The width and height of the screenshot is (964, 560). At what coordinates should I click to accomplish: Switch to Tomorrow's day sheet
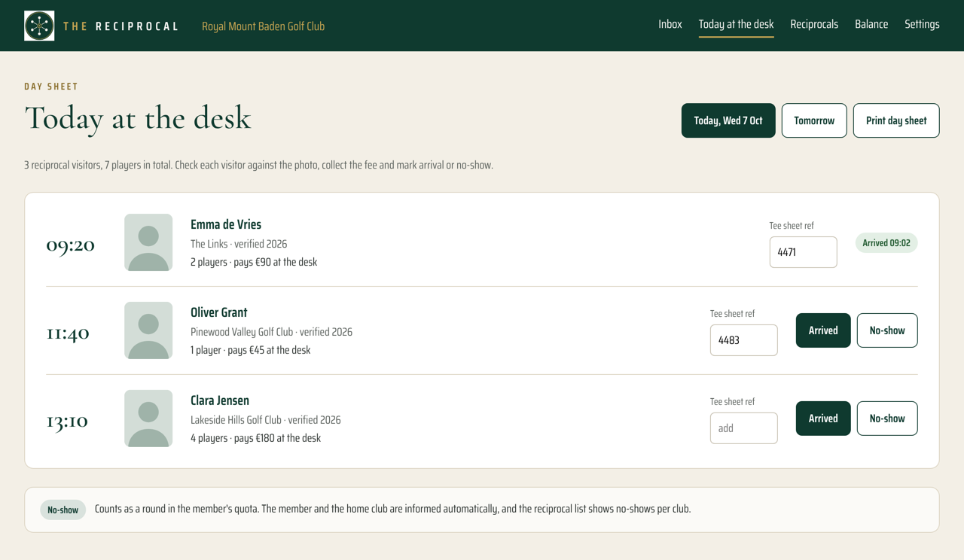tap(814, 120)
